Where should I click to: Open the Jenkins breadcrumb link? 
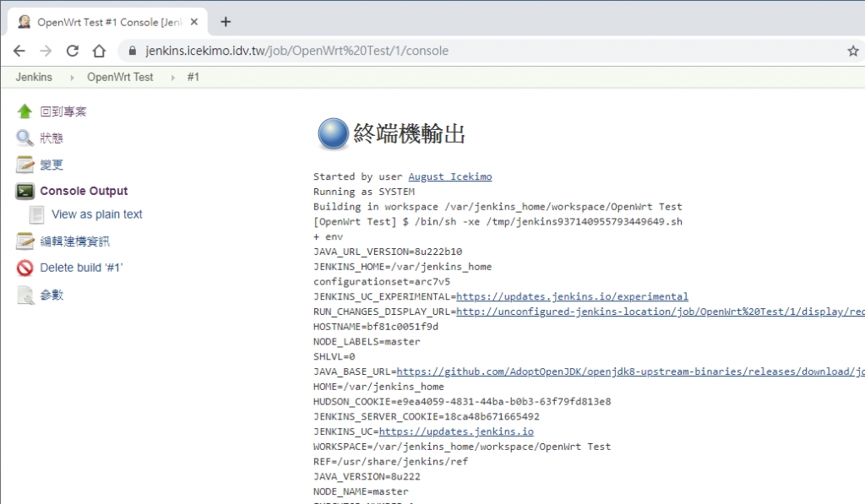(x=34, y=77)
